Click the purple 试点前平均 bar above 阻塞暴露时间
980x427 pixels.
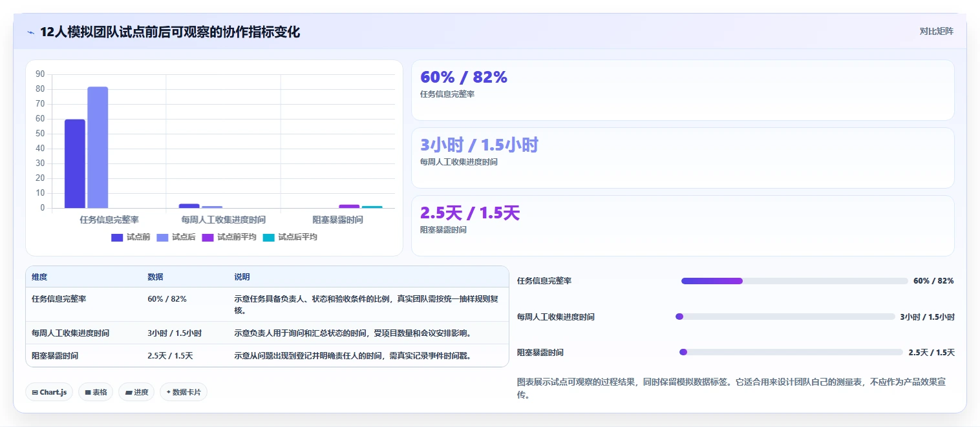tap(349, 207)
